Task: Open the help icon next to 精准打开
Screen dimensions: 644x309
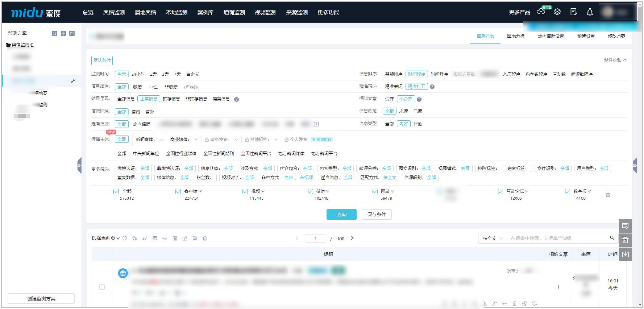Action: pyautogui.click(x=432, y=87)
